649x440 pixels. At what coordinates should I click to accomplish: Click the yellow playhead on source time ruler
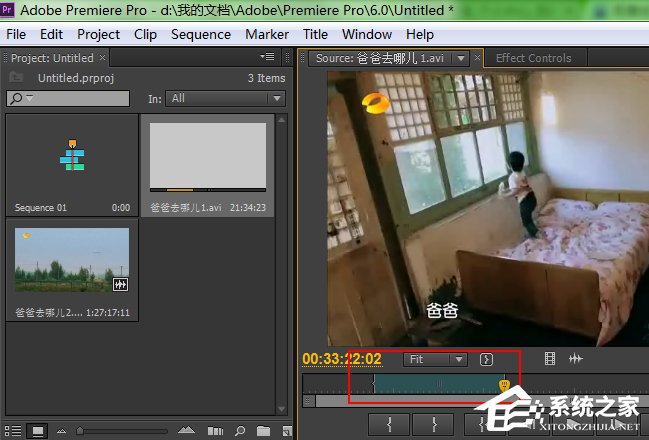point(504,385)
